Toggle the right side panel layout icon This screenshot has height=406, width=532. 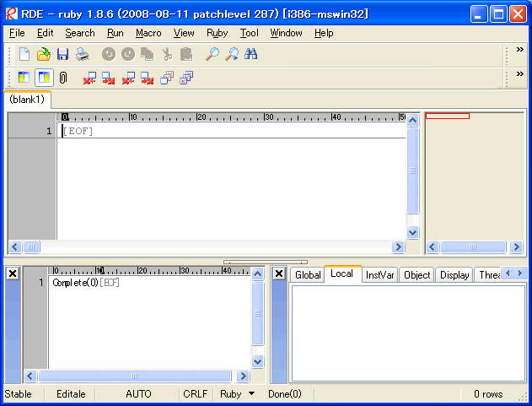coord(44,78)
